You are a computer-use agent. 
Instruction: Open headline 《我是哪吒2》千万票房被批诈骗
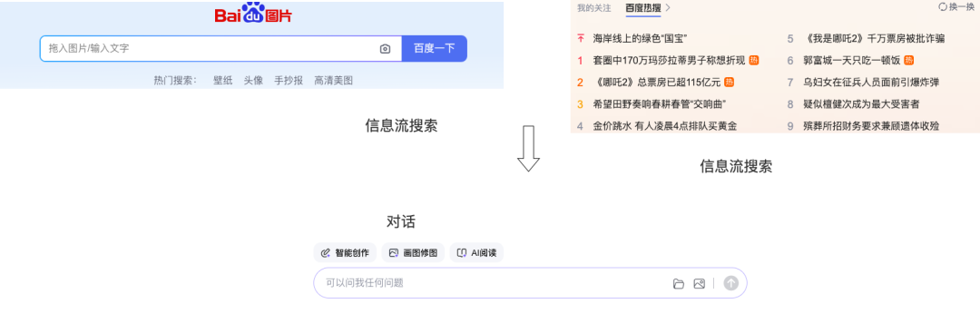[874, 39]
